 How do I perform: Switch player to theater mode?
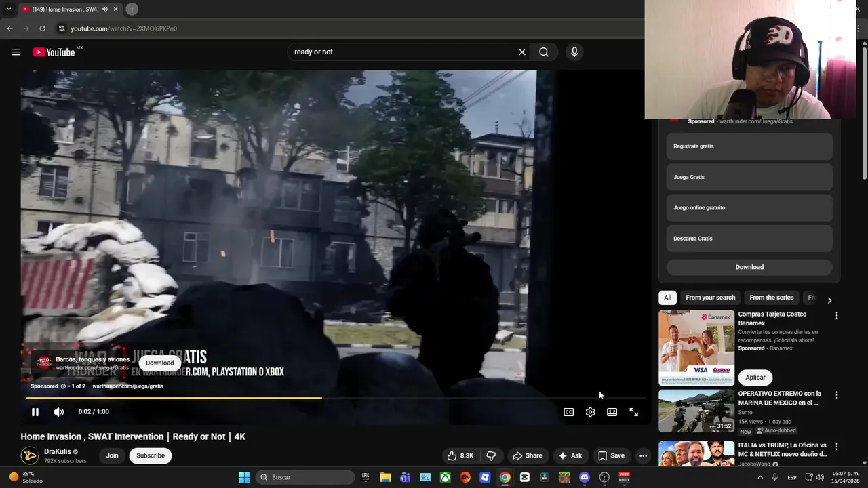612,412
